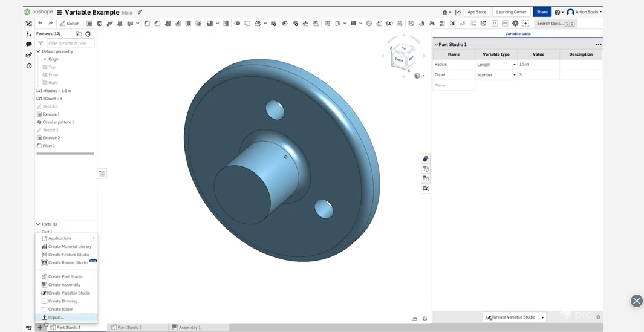644x332 pixels.
Task: Click the document link icon beside Main
Action: [x=140, y=12]
